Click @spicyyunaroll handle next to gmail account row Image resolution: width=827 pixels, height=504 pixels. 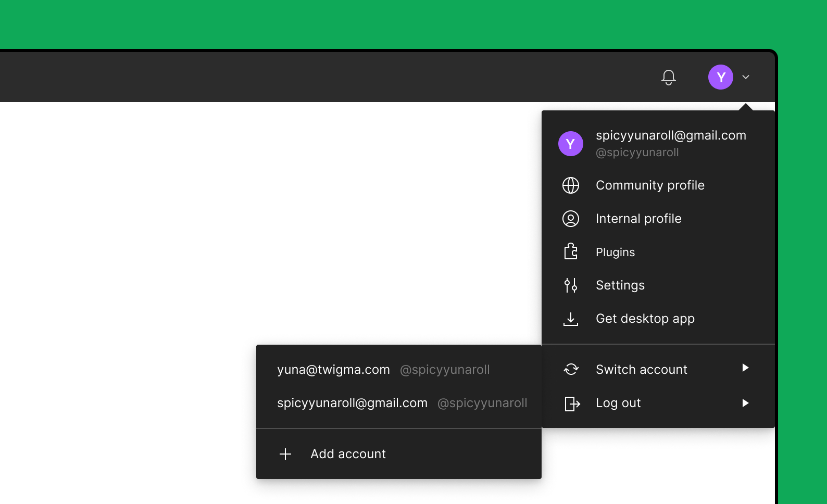(482, 403)
